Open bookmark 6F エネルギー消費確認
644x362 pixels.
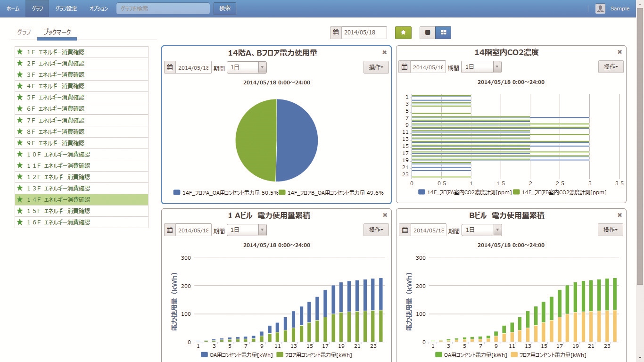82,108
